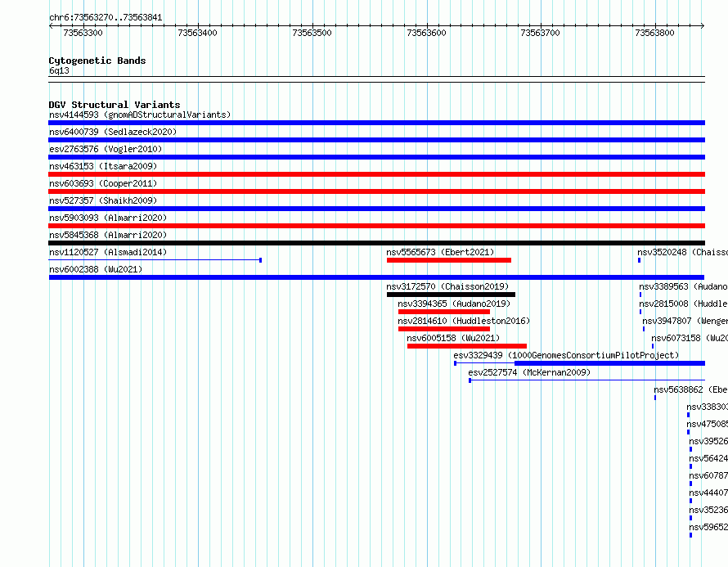Click the right arrow of coordinate ruler

[703, 26]
